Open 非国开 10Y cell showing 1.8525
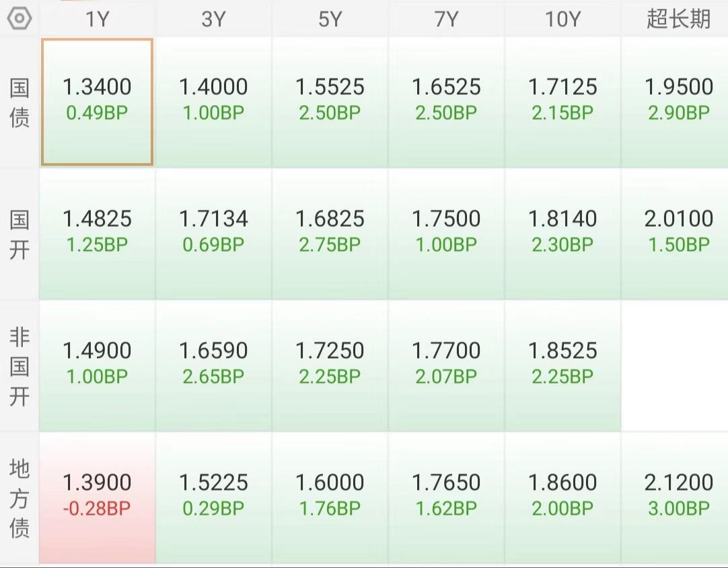Screen dimensions: 728x568 click(562, 366)
